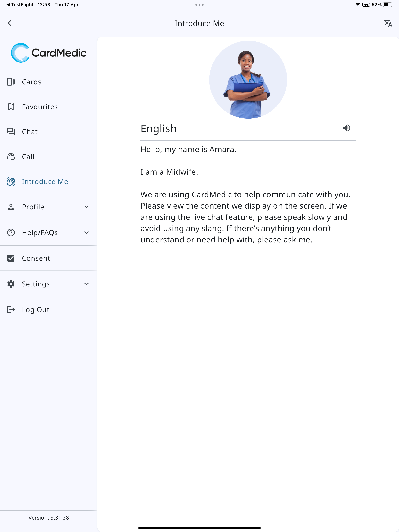Tap the midwife profile photo
Image resolution: width=399 pixels, height=532 pixels.
click(248, 80)
